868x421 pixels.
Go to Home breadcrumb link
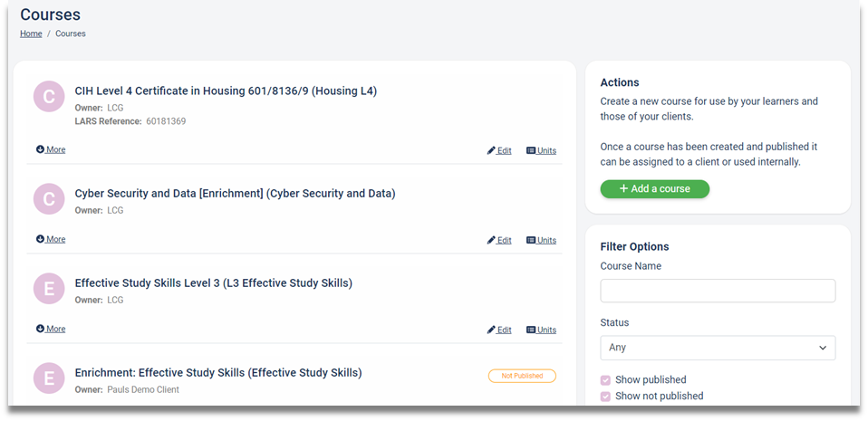click(x=31, y=33)
